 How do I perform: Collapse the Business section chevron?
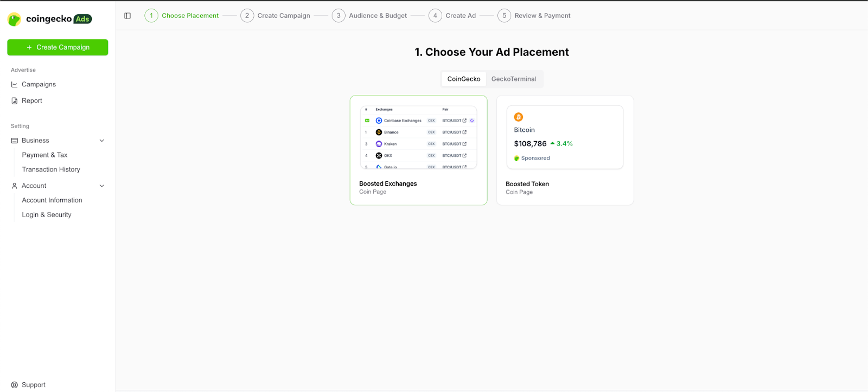click(102, 141)
